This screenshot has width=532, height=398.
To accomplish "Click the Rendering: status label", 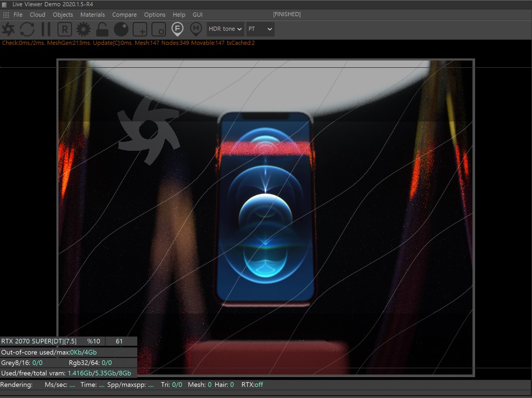I will point(16,385).
